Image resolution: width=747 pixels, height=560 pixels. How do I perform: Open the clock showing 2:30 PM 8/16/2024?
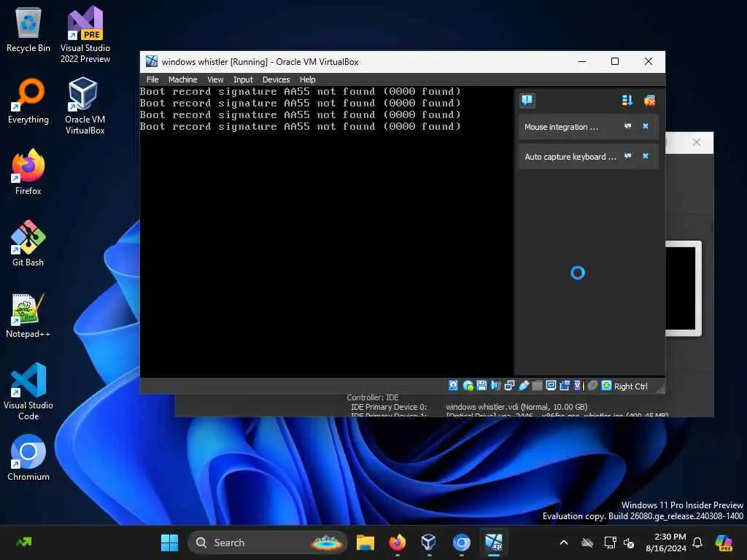tap(666, 542)
